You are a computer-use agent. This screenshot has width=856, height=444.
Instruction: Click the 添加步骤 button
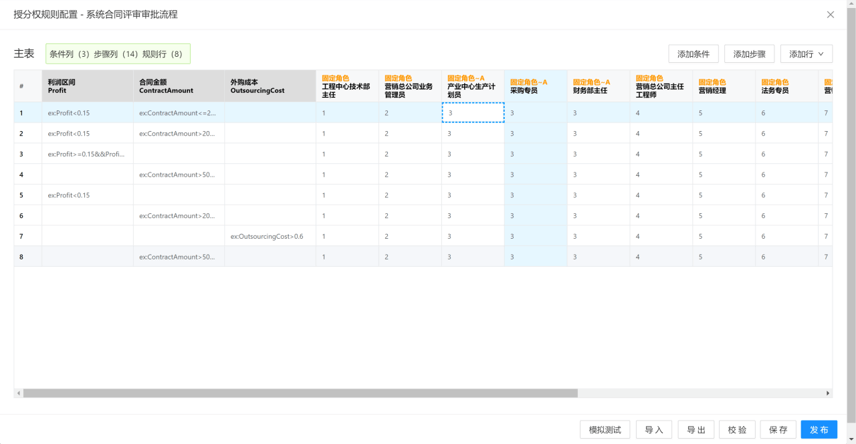point(749,54)
